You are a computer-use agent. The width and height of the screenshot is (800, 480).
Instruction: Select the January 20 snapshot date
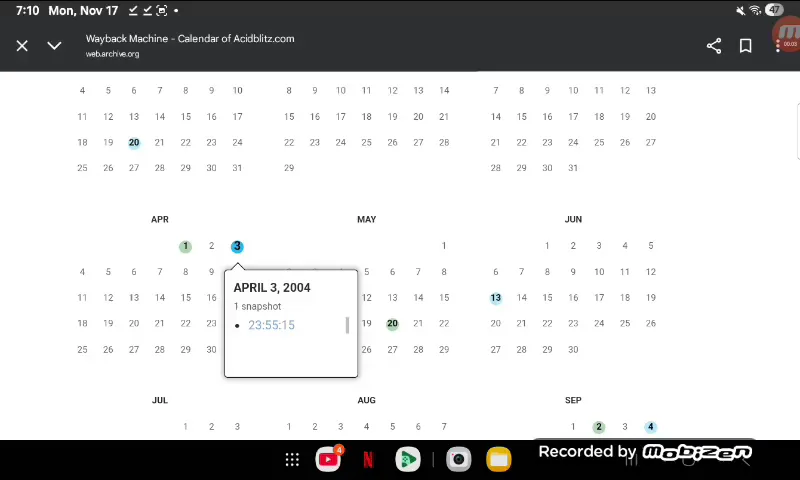click(134, 143)
